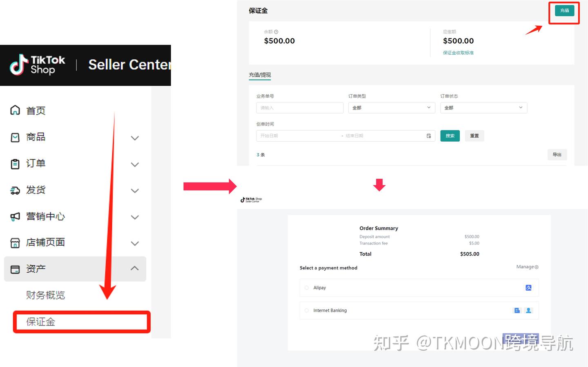Click the calendar icon in date range field
Screen dimensions: 588x367
[429, 136]
